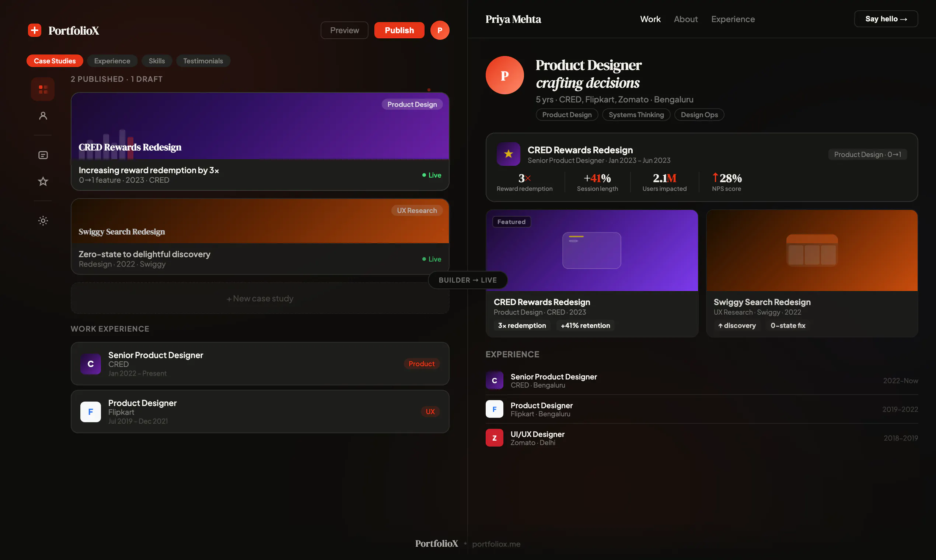Click the ↑ discovery chip
The image size is (936, 560).
[737, 325]
